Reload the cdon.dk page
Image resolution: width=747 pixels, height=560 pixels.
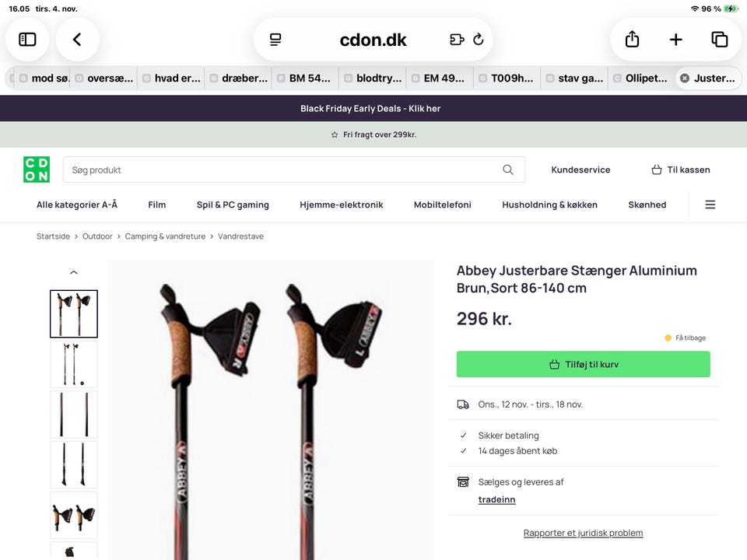(x=479, y=40)
